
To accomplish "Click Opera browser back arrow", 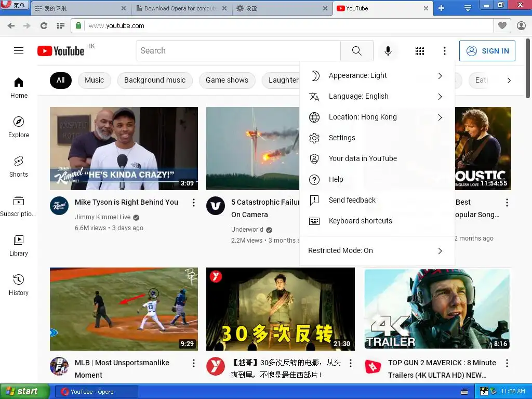I will pos(11,26).
